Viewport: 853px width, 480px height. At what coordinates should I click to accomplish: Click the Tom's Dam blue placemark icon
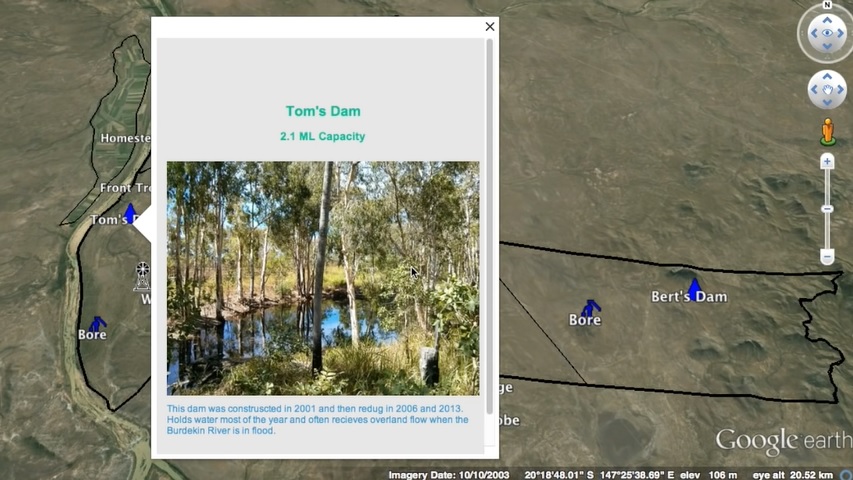tap(130, 212)
